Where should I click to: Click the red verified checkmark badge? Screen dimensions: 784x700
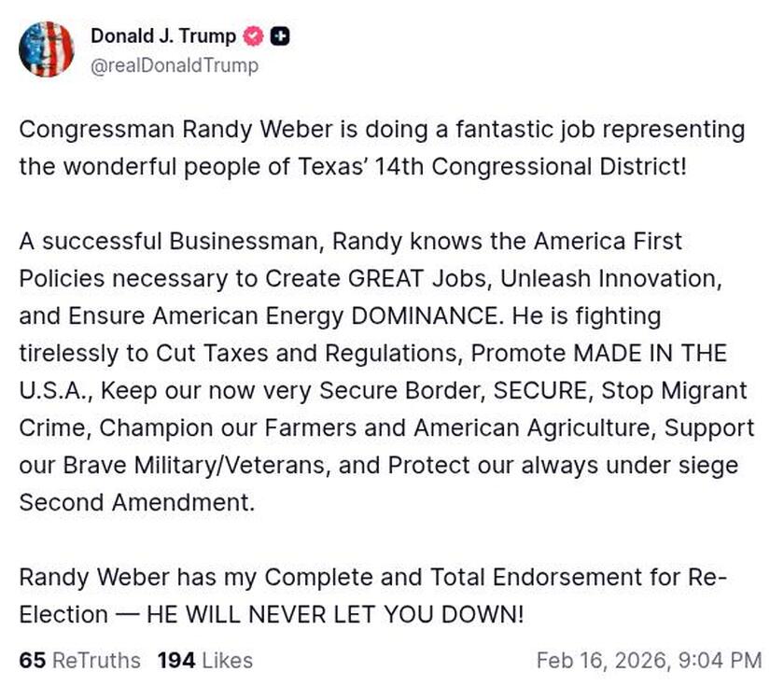[x=252, y=37]
